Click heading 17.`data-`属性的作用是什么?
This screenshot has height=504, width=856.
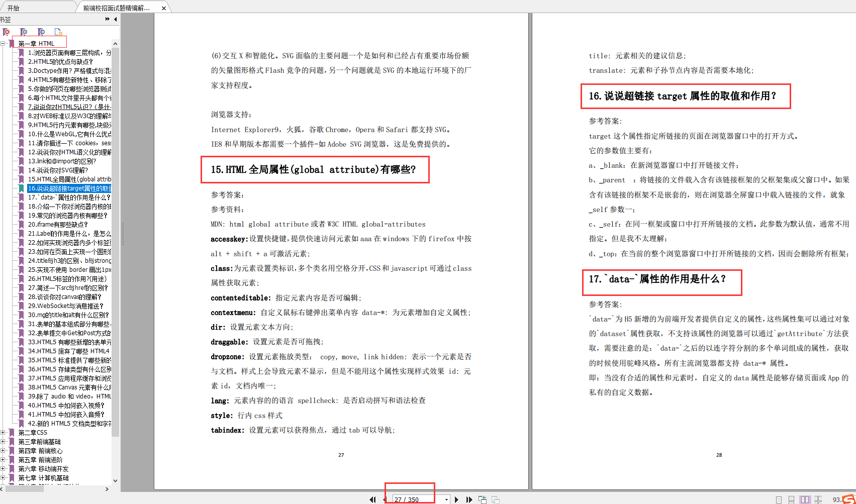657,279
